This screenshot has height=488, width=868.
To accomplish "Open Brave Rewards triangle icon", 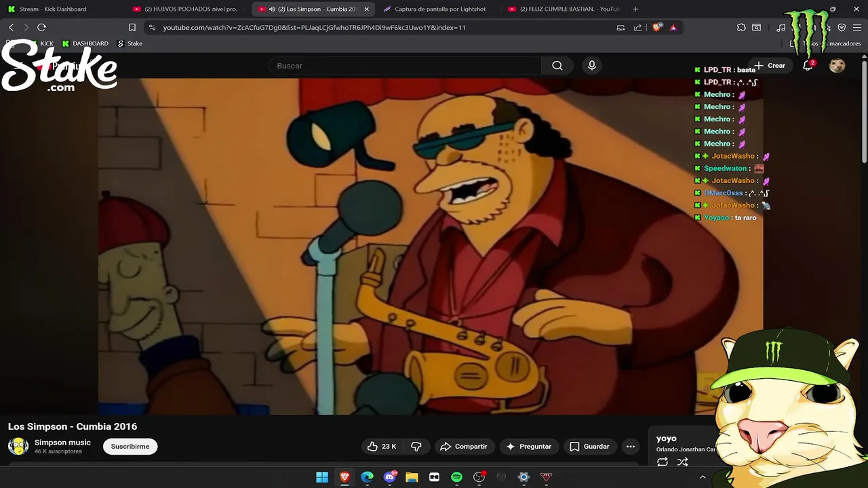I will click(673, 27).
